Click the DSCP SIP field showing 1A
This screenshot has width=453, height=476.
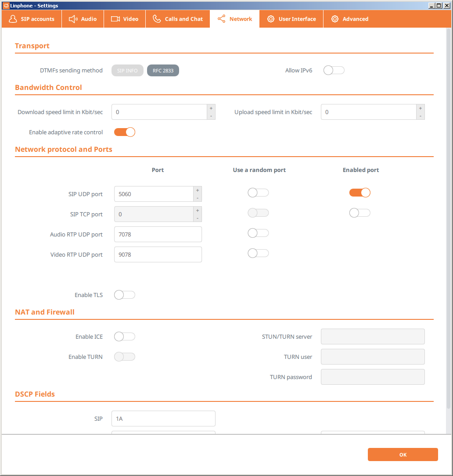pos(163,419)
